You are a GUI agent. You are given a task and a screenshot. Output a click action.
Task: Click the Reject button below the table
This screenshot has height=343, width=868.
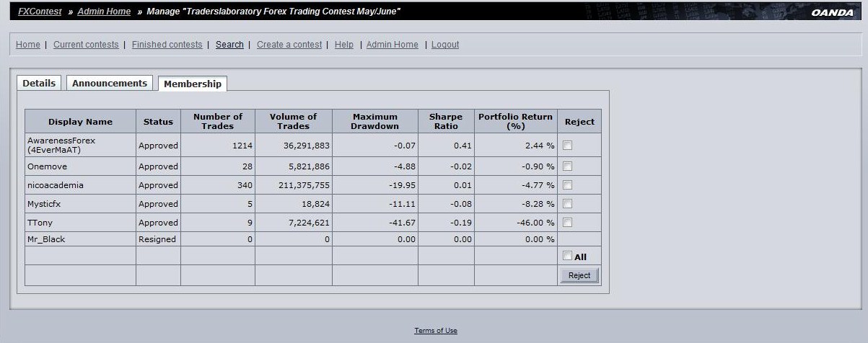point(579,275)
